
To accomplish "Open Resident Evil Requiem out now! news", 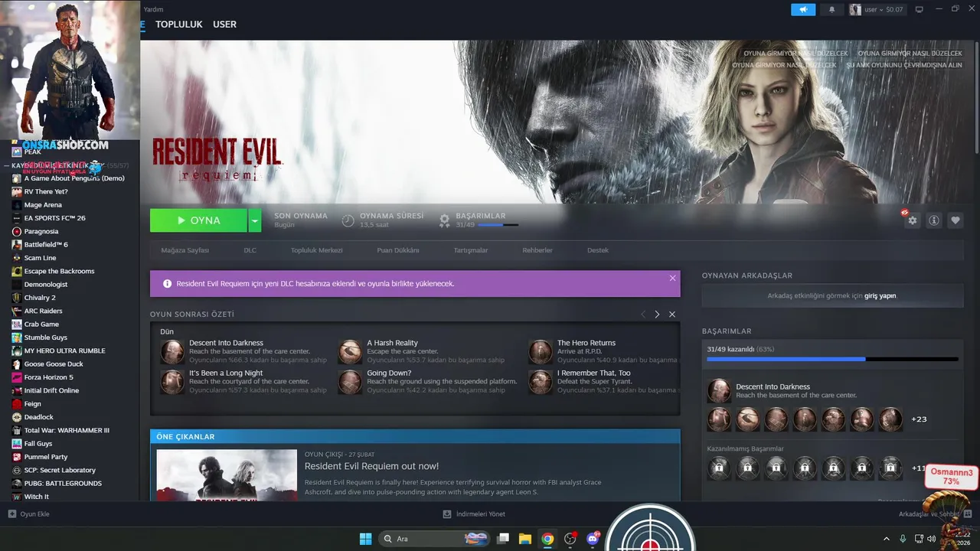I will [x=371, y=466].
